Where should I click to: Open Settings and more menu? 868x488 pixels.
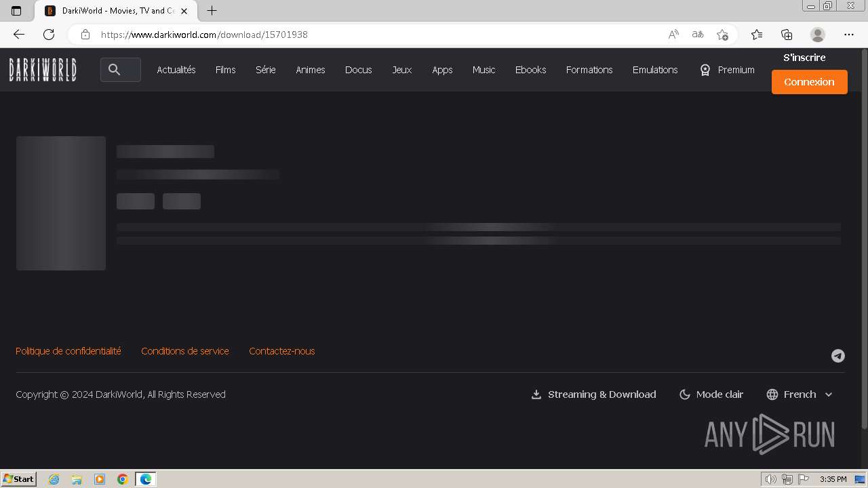tap(849, 35)
